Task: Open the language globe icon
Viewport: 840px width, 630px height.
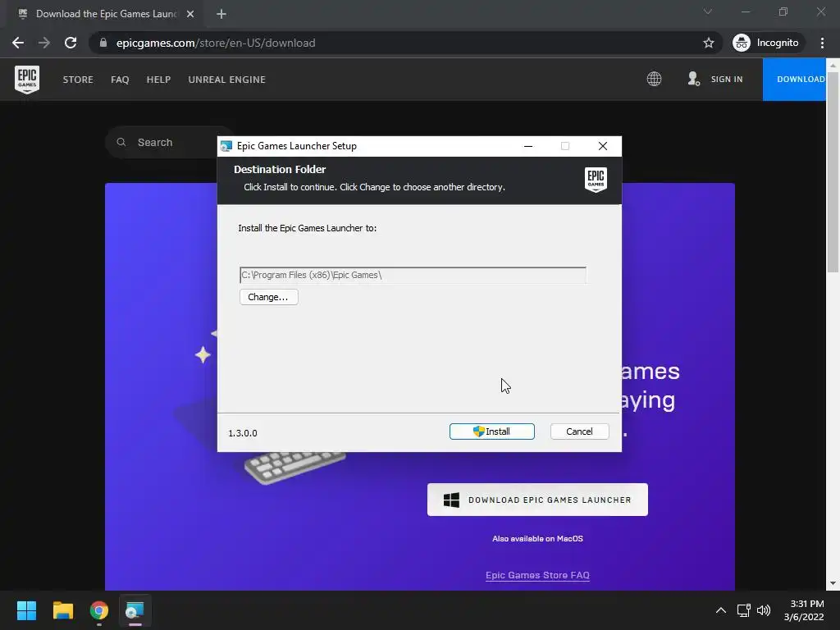Action: tap(654, 80)
